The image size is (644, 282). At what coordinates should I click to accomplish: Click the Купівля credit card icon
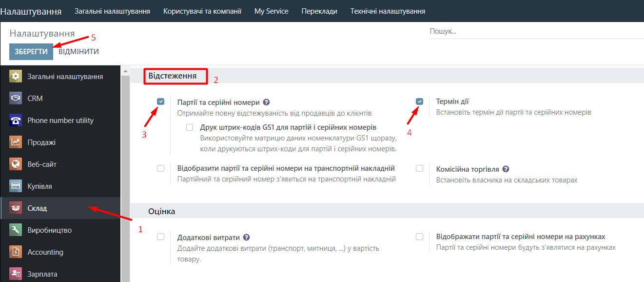point(16,186)
